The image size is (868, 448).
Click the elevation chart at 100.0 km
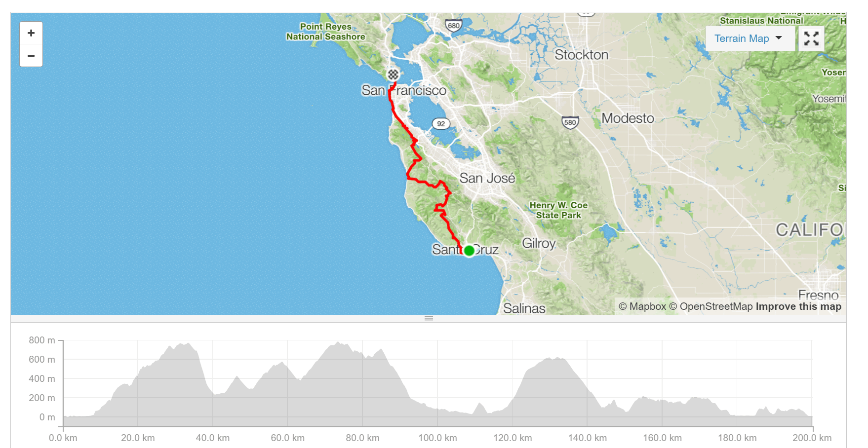point(437,409)
